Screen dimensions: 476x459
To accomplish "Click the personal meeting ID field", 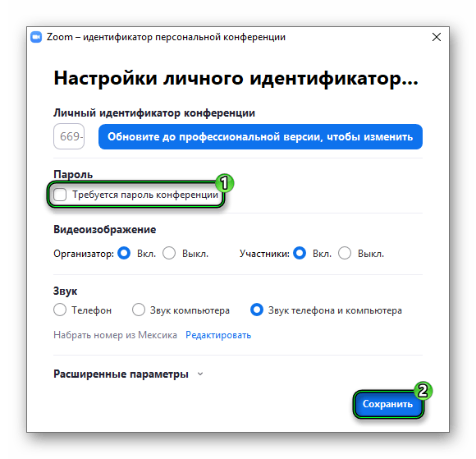I will [x=69, y=136].
